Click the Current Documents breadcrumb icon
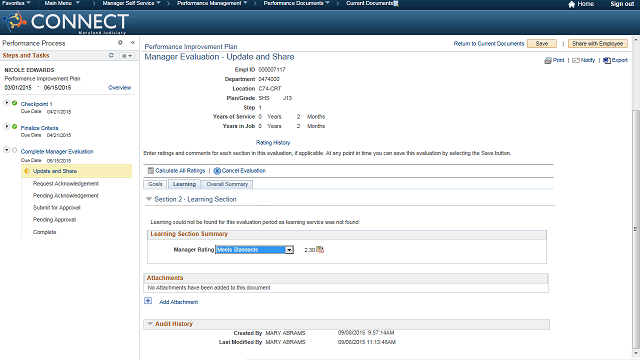The image size is (640, 360). (396, 3)
